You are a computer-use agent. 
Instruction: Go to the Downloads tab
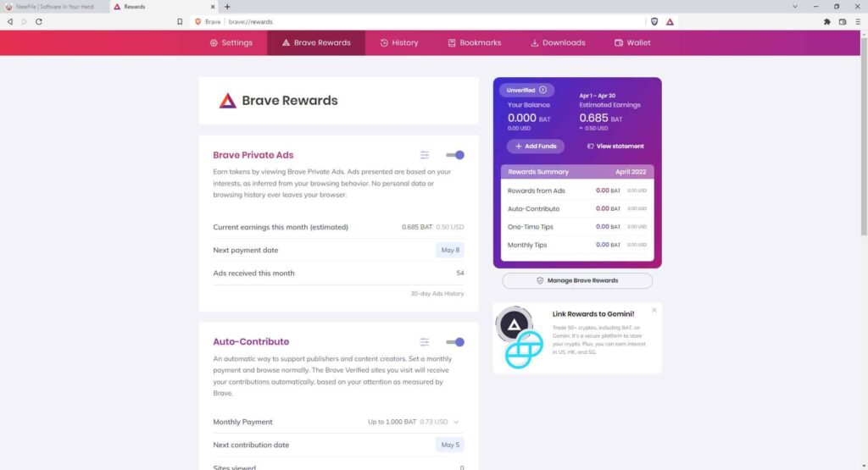tap(558, 42)
